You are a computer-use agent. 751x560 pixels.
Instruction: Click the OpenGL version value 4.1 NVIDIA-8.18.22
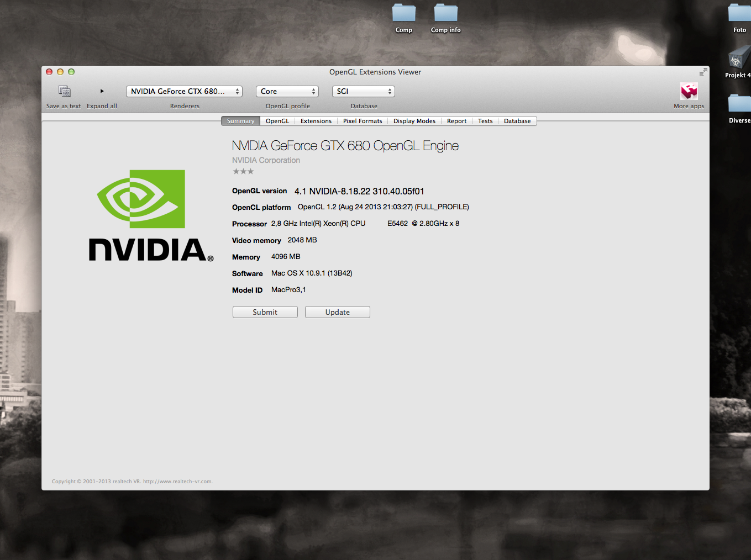359,191
